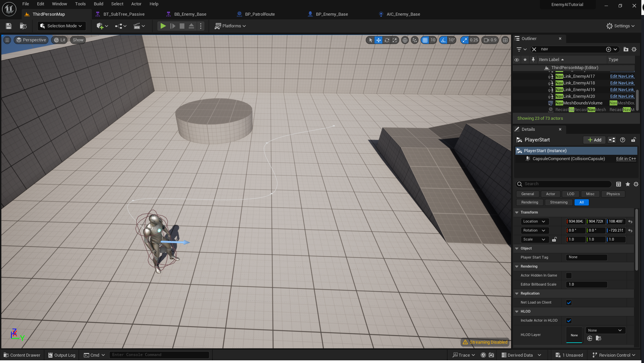Select the rotate gizmo tool in viewport
The image size is (644, 363).
(x=387, y=40)
